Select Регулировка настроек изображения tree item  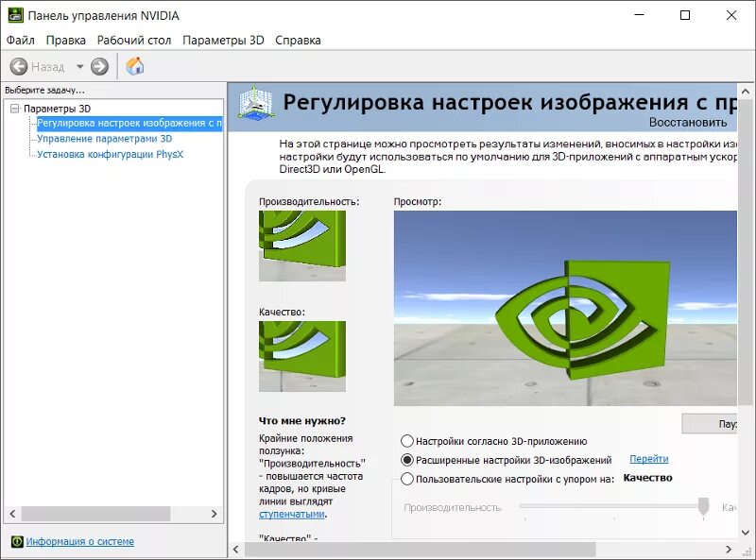(x=129, y=123)
